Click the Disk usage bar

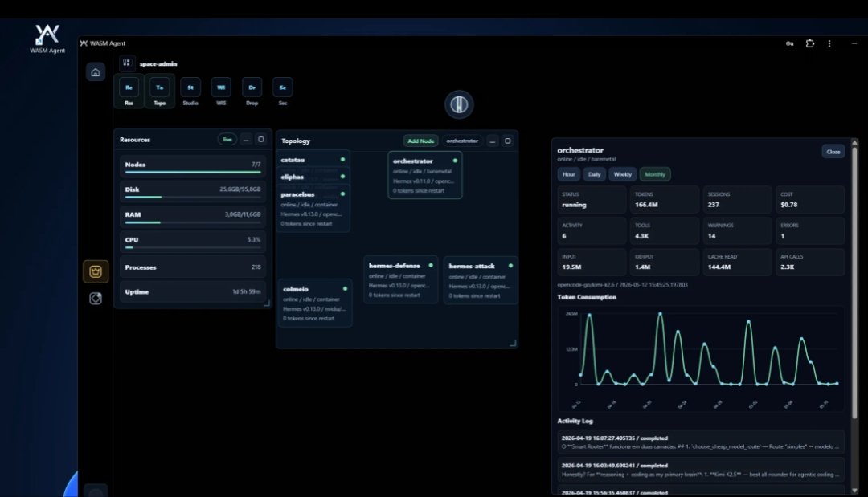click(193, 191)
